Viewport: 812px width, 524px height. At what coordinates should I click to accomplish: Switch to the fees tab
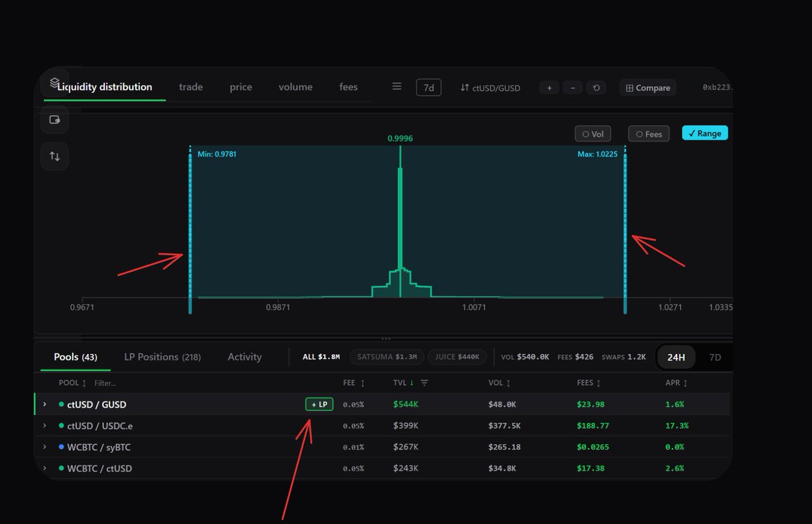(348, 87)
